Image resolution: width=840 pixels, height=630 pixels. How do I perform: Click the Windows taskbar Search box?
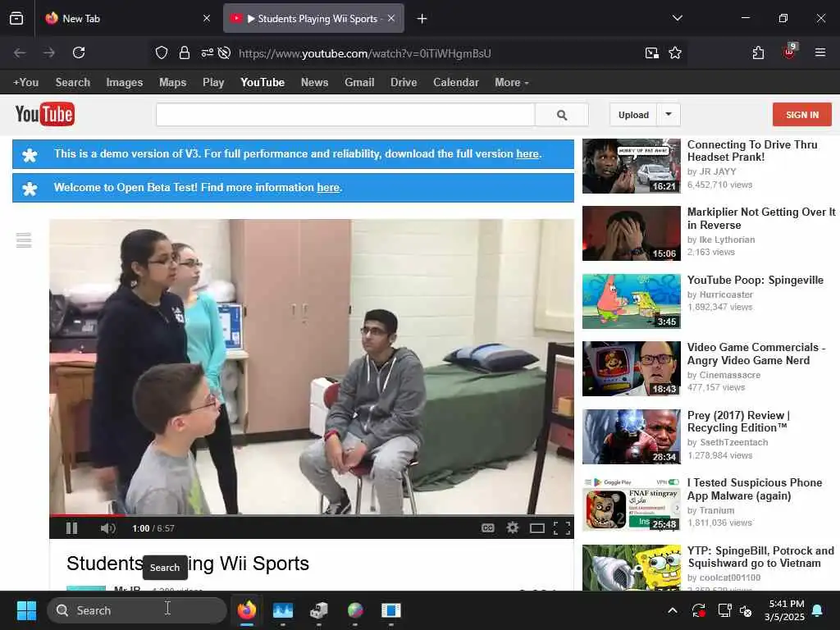click(137, 610)
